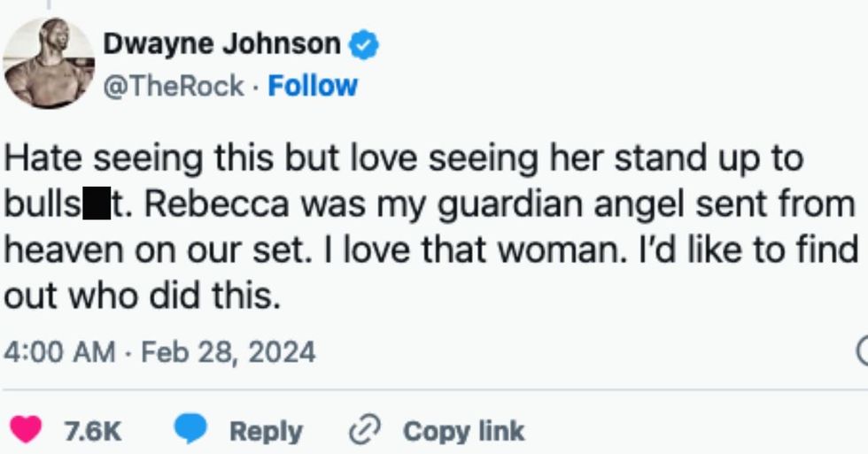The image size is (868, 454).
Task: Click the 4:00 AM time
Action: point(60,352)
